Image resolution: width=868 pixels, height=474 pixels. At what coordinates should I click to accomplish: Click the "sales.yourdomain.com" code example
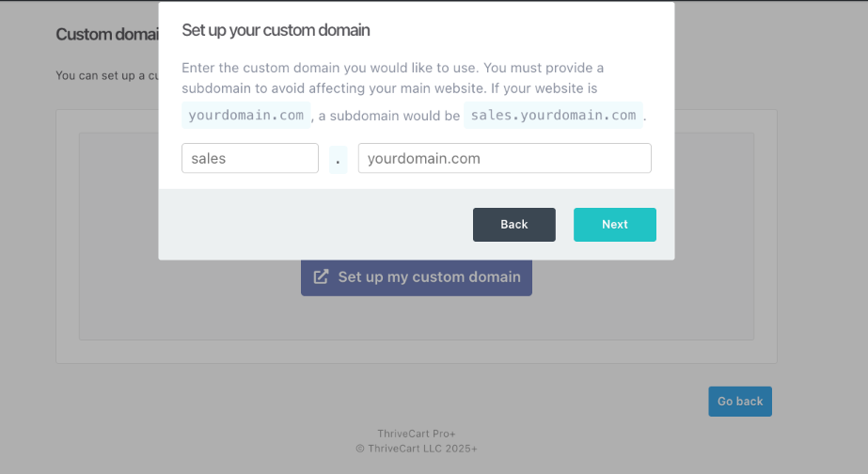(553, 115)
